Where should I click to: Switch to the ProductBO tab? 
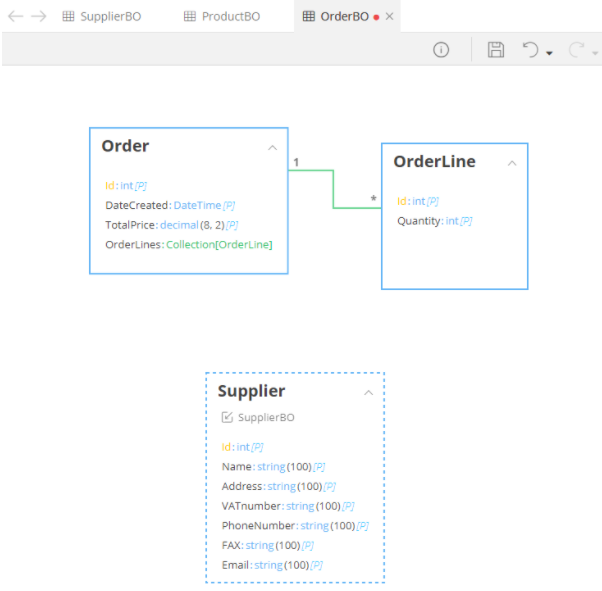[x=230, y=17]
